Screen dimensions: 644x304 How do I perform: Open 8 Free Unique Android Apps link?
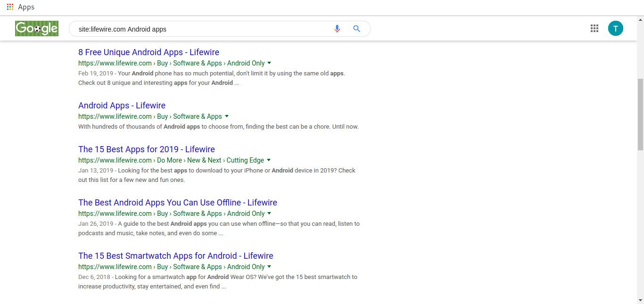click(x=149, y=52)
